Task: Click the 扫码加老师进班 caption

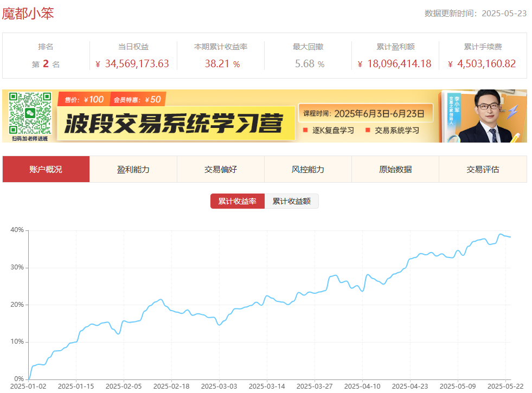Action: 30,139
